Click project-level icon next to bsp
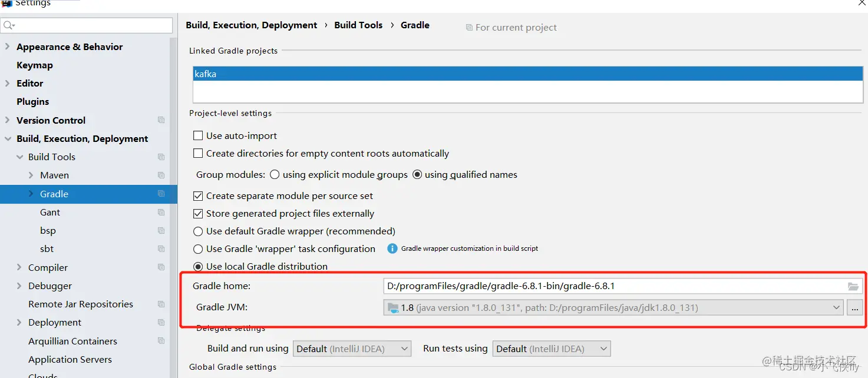Image resolution: width=868 pixels, height=378 pixels. coord(161,230)
